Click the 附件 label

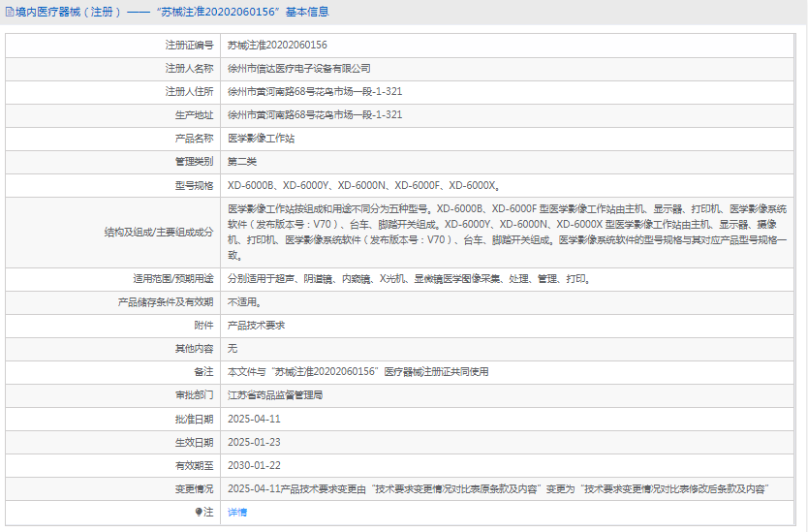pos(203,326)
